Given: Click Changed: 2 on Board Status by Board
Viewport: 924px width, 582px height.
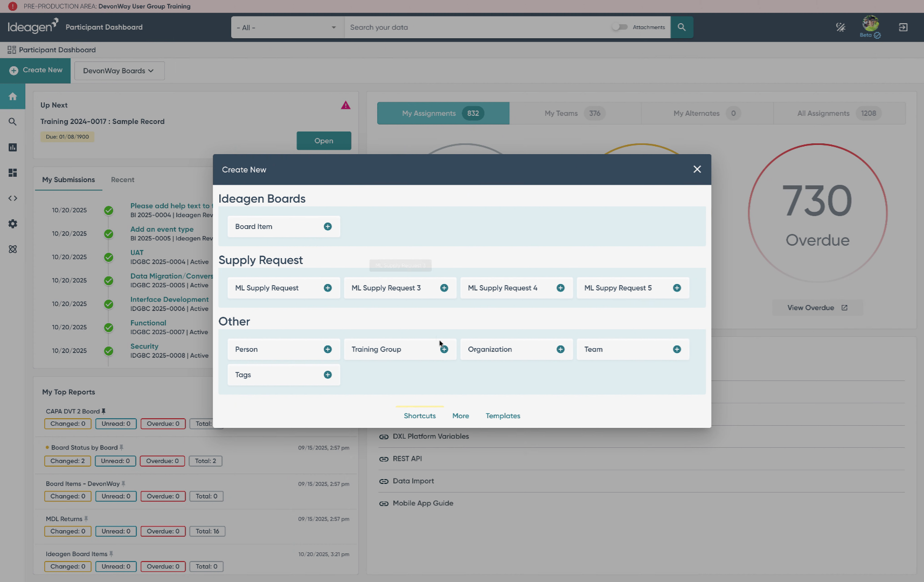Looking at the screenshot, I should click(68, 461).
